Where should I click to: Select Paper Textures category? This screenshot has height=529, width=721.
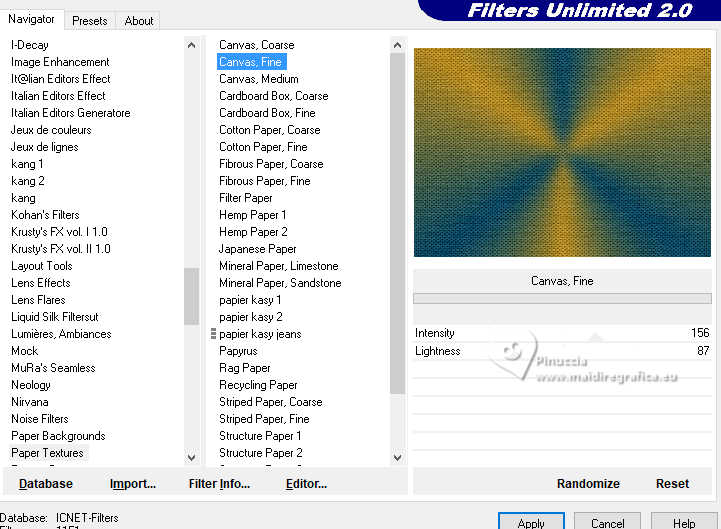click(47, 453)
